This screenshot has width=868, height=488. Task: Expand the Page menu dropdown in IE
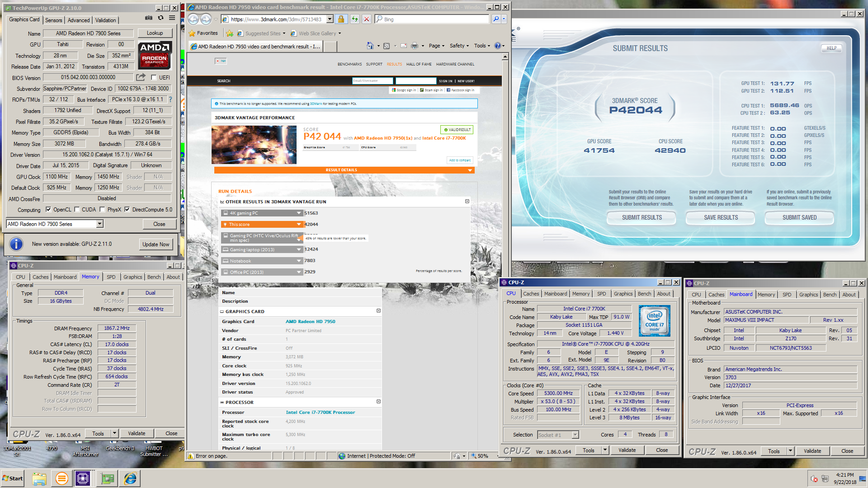coord(436,46)
